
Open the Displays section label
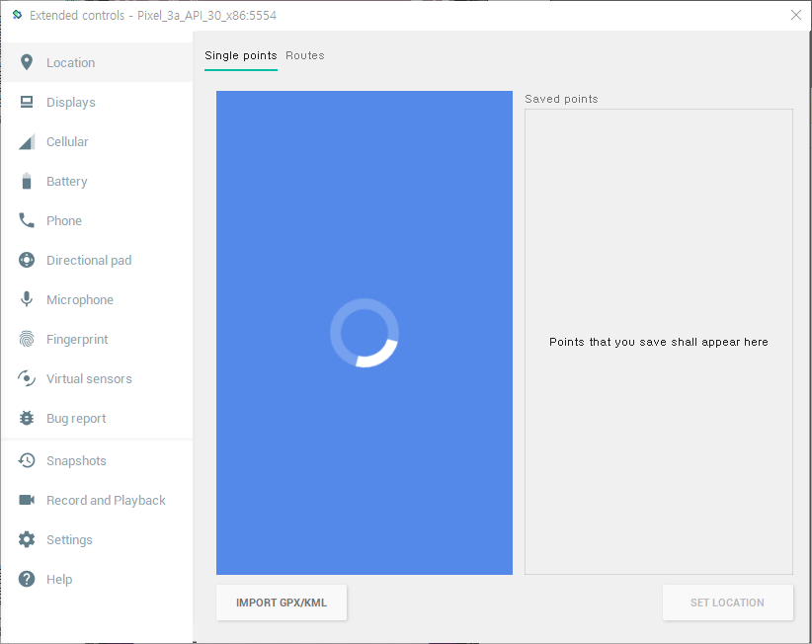71,103
